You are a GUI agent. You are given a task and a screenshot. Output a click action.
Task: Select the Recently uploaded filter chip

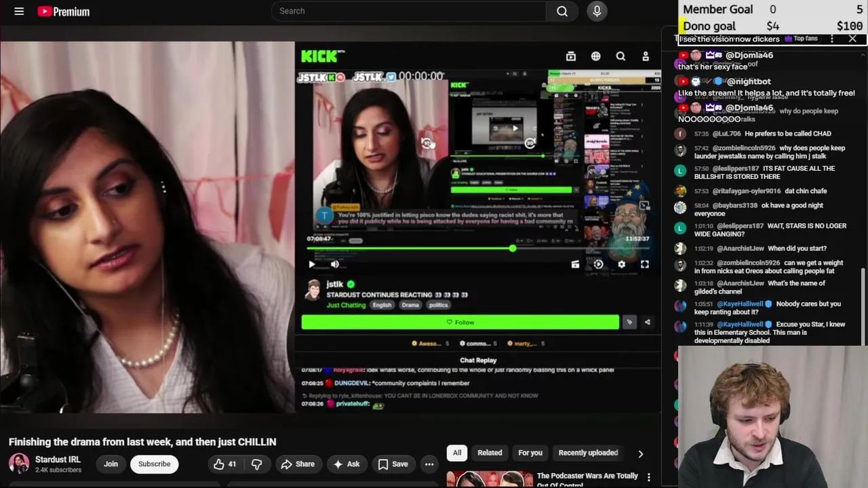point(588,453)
